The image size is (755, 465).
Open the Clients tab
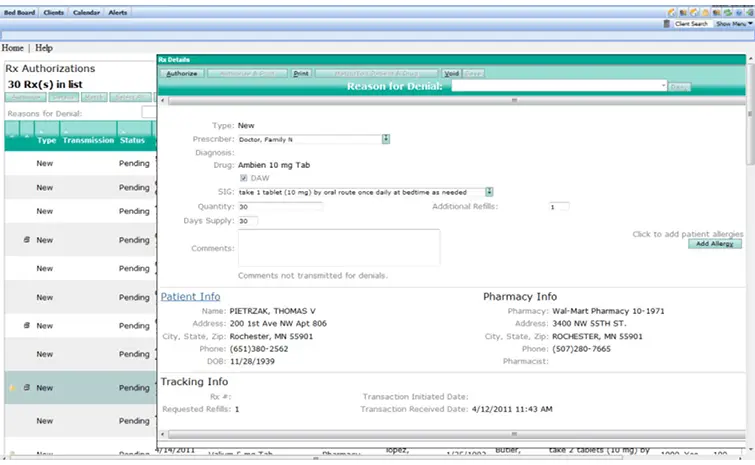53,13
